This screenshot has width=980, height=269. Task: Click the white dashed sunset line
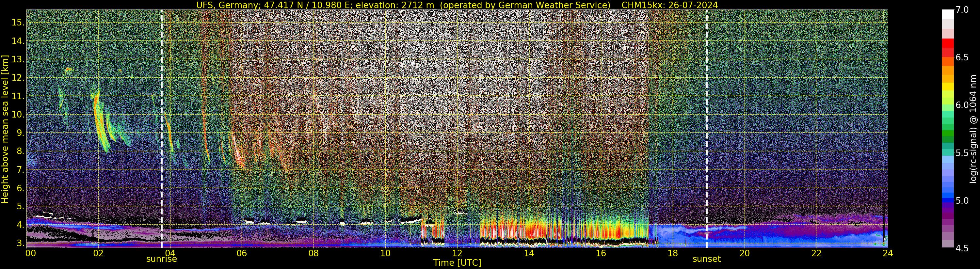tap(707, 129)
